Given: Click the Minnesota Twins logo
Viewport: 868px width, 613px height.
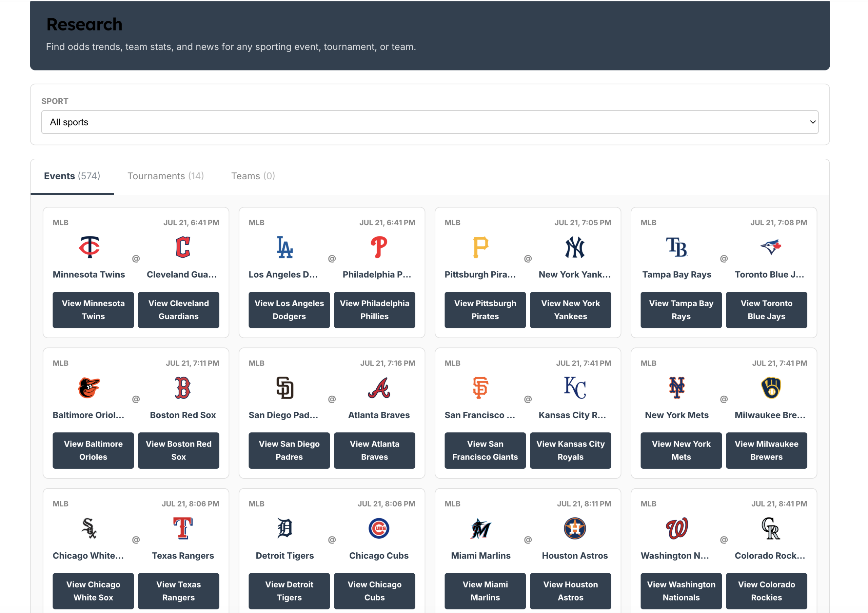Looking at the screenshot, I should tap(89, 247).
